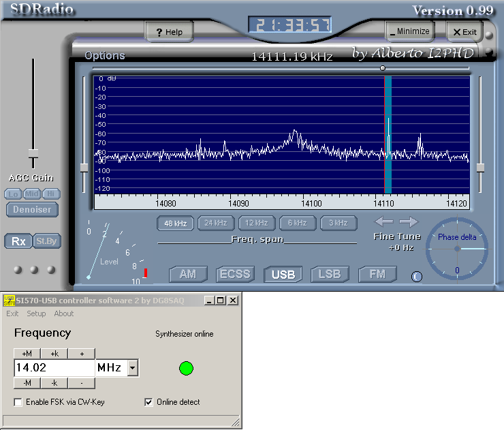Click the 14.02 frequency input field
The image size is (504, 430).
pos(54,368)
